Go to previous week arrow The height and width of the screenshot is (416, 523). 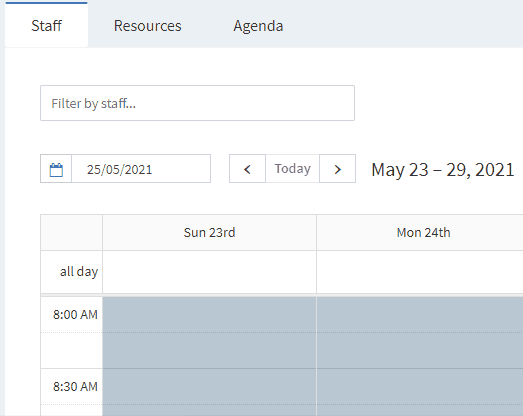pos(247,169)
